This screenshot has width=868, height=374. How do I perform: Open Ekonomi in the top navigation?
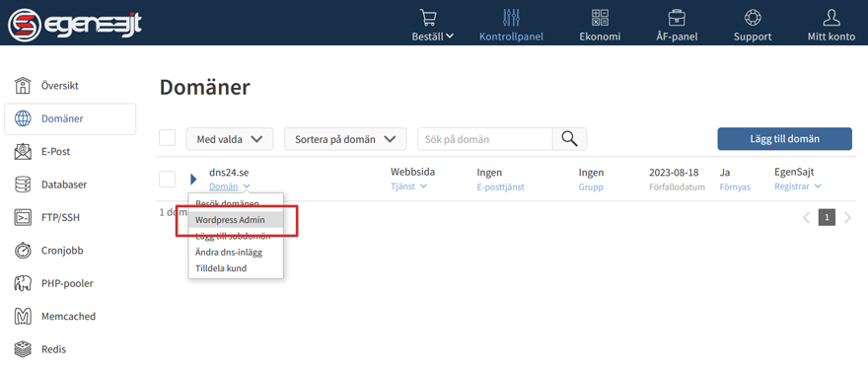pos(600,37)
